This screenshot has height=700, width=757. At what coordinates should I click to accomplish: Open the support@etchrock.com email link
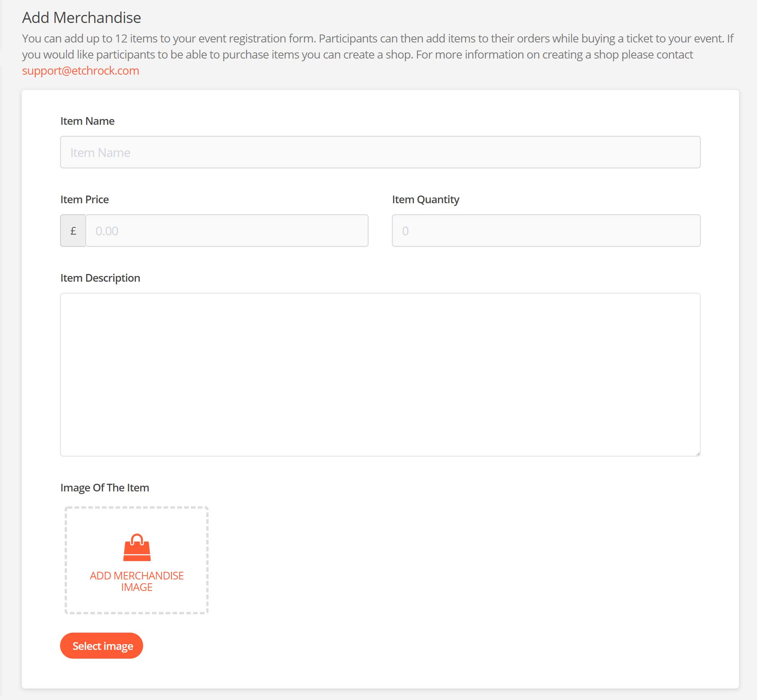(x=80, y=71)
